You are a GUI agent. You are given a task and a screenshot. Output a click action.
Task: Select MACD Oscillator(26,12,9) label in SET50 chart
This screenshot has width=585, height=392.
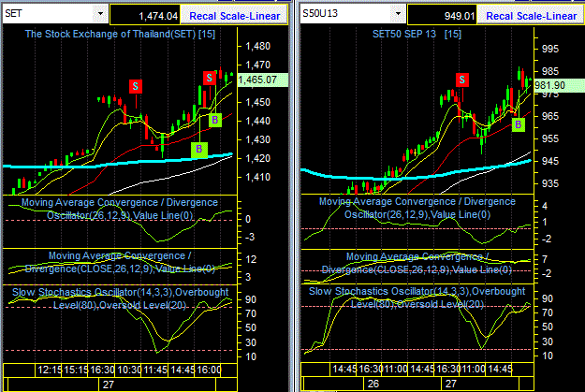click(x=417, y=208)
